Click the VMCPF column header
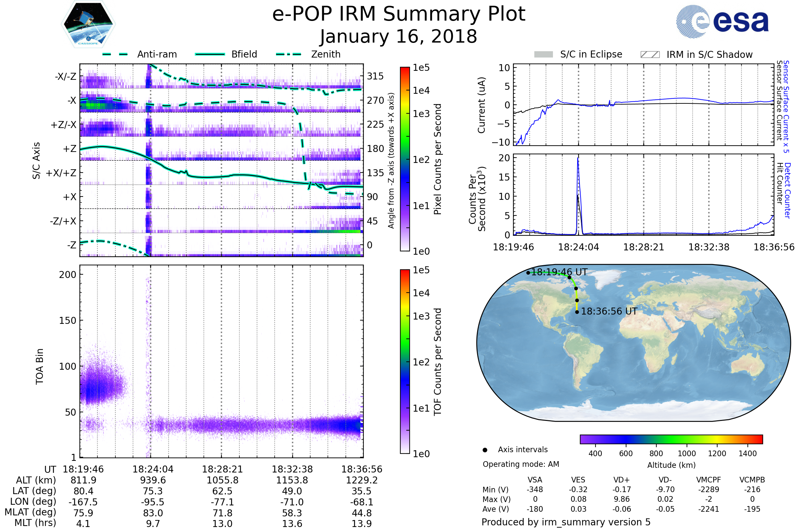Viewport: 798px width, 532px height. 709,480
